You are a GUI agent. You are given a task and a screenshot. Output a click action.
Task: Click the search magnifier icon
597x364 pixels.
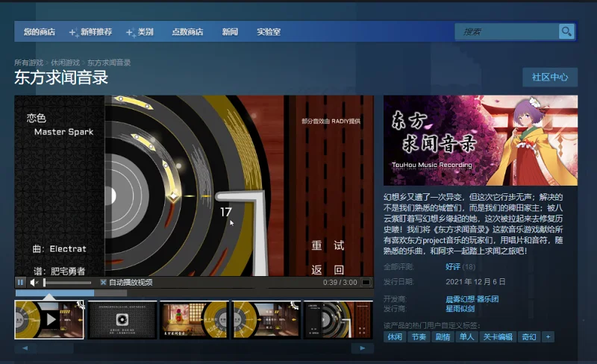tap(566, 31)
